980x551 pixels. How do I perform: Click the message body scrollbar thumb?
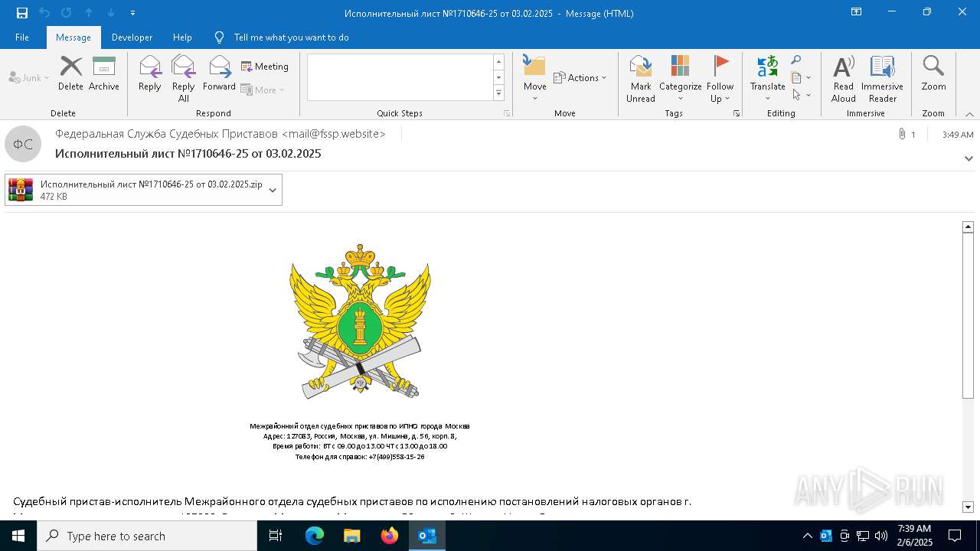(x=968, y=315)
